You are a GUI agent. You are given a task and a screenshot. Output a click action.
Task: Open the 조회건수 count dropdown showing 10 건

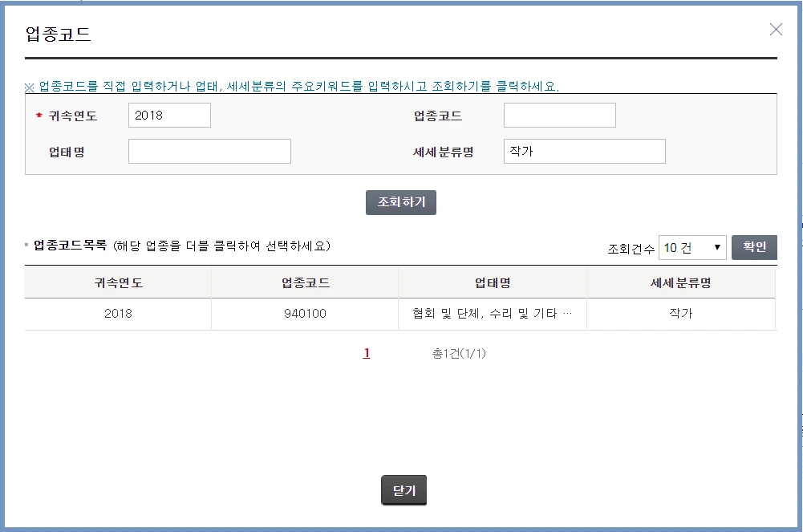pyautogui.click(x=691, y=247)
